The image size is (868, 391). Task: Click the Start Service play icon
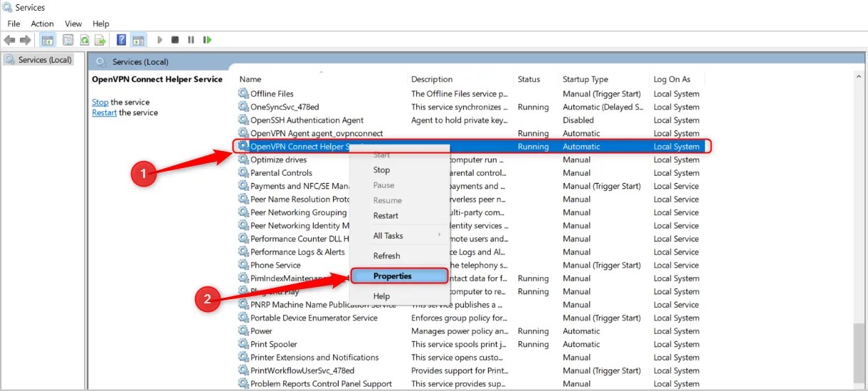coord(160,40)
